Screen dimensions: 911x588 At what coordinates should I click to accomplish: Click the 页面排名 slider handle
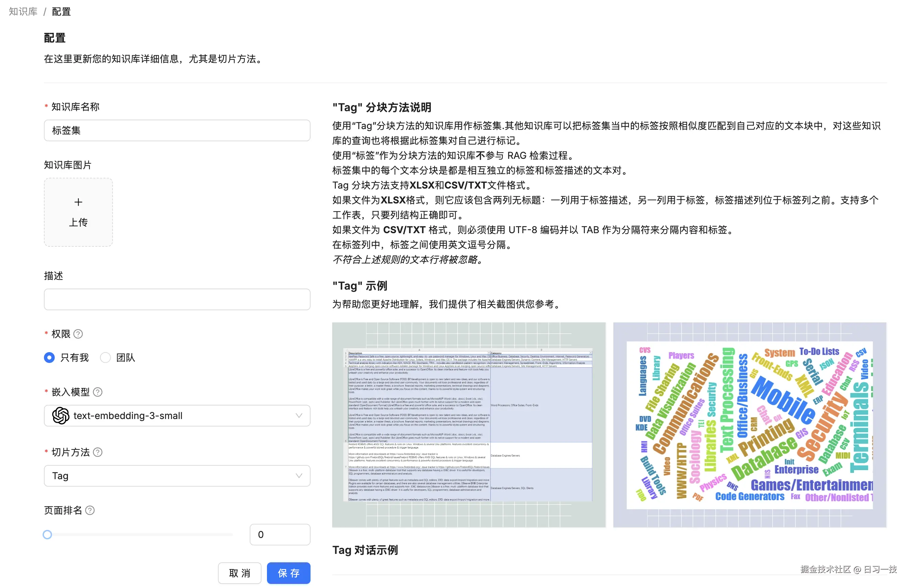[x=47, y=535]
